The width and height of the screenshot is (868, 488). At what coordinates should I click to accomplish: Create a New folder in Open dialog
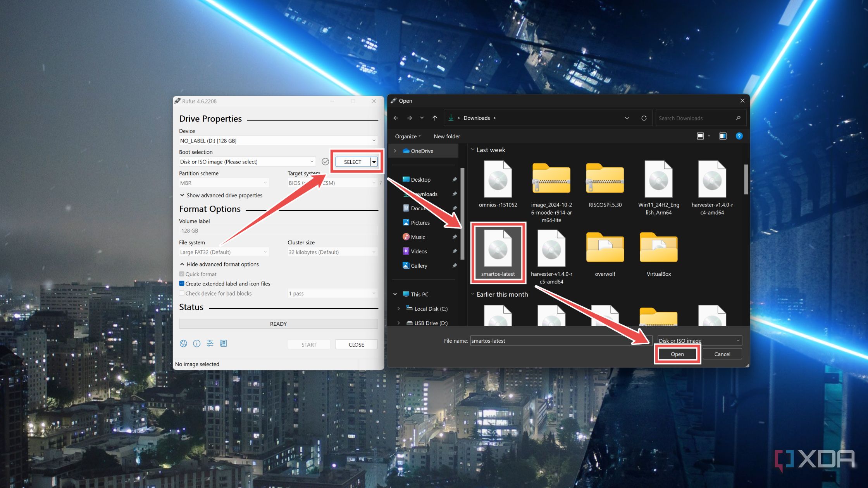446,136
